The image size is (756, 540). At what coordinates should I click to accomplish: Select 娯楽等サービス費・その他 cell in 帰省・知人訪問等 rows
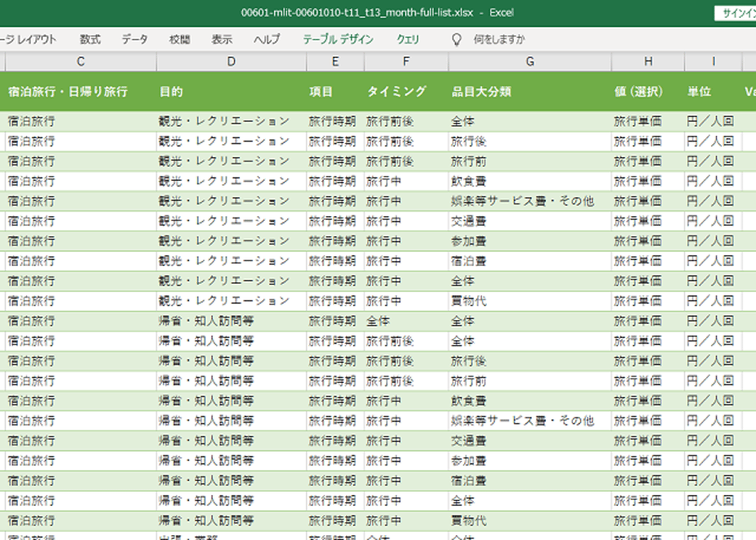pyautogui.click(x=530, y=421)
